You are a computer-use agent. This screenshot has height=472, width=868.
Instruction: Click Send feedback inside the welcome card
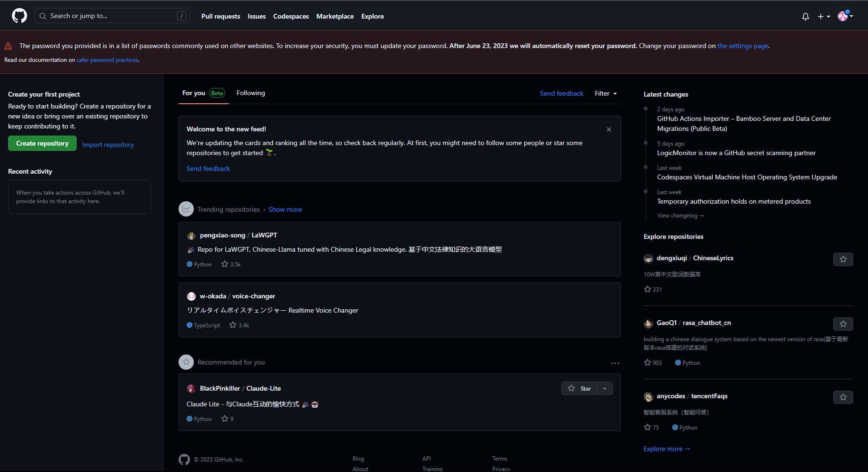(208, 168)
